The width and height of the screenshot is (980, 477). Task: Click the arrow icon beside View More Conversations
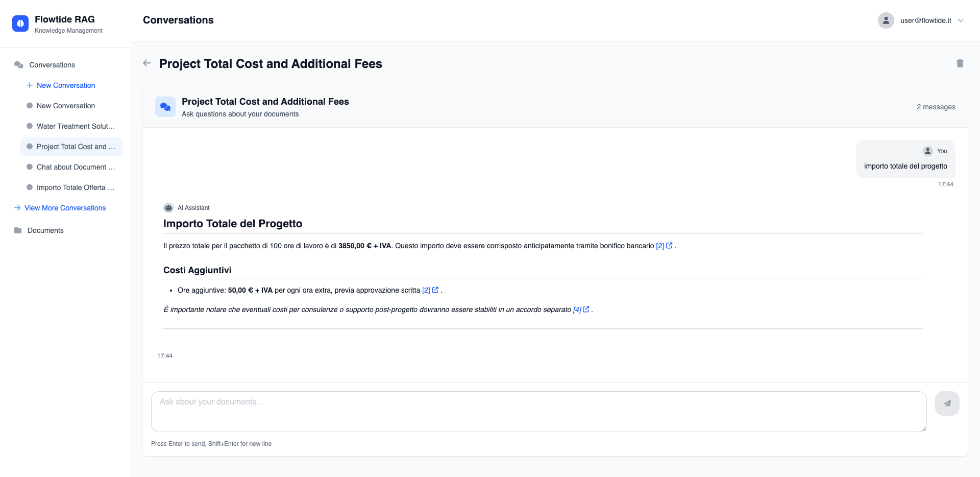pyautogui.click(x=17, y=208)
